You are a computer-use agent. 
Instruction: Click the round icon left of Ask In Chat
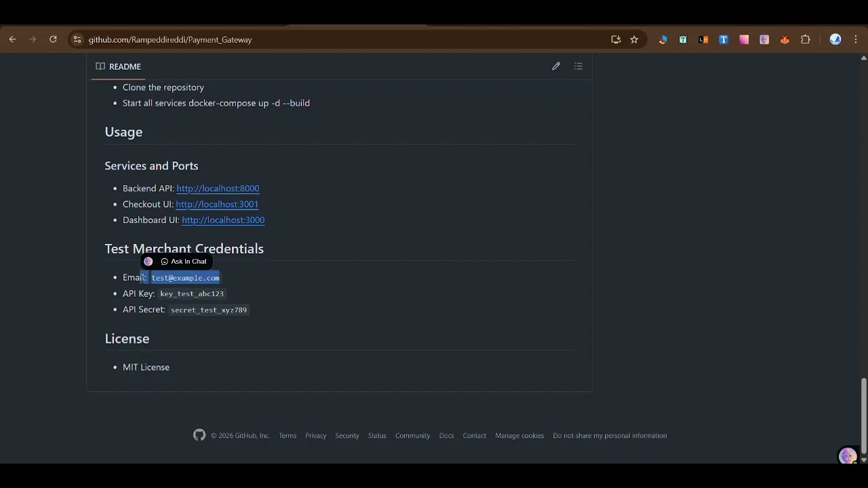(148, 262)
